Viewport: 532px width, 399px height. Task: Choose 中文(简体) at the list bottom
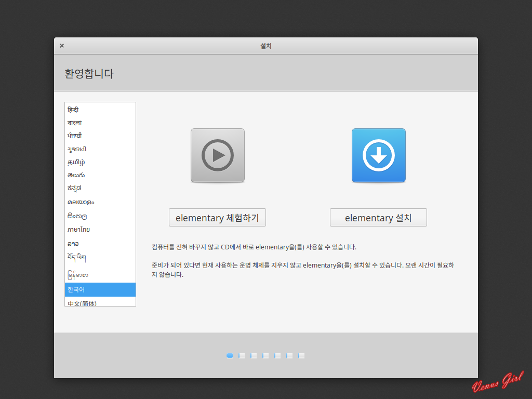click(x=100, y=302)
